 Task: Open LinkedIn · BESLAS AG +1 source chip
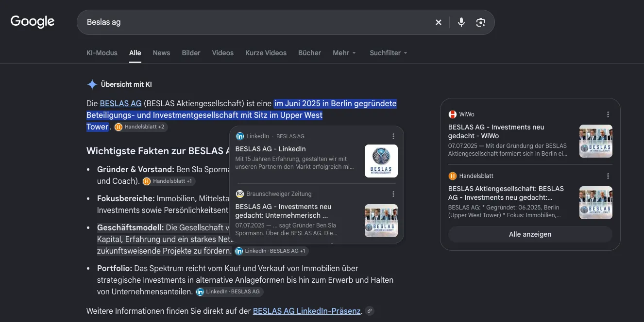pyautogui.click(x=271, y=251)
